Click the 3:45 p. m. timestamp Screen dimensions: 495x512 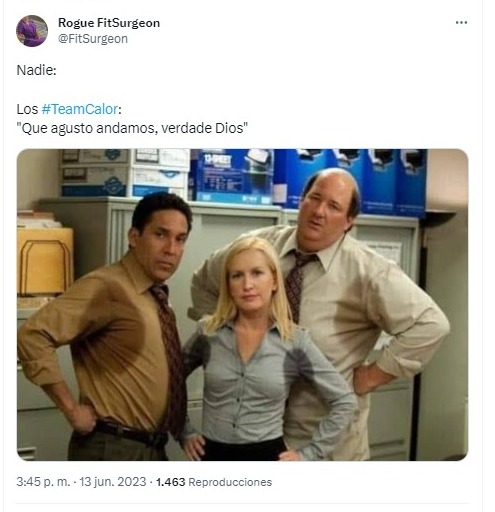coord(43,482)
